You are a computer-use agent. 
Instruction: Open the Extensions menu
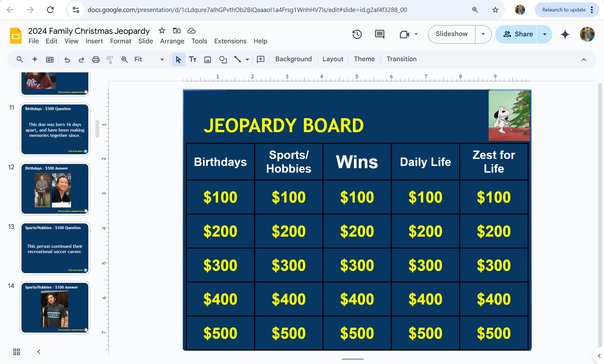(x=230, y=41)
